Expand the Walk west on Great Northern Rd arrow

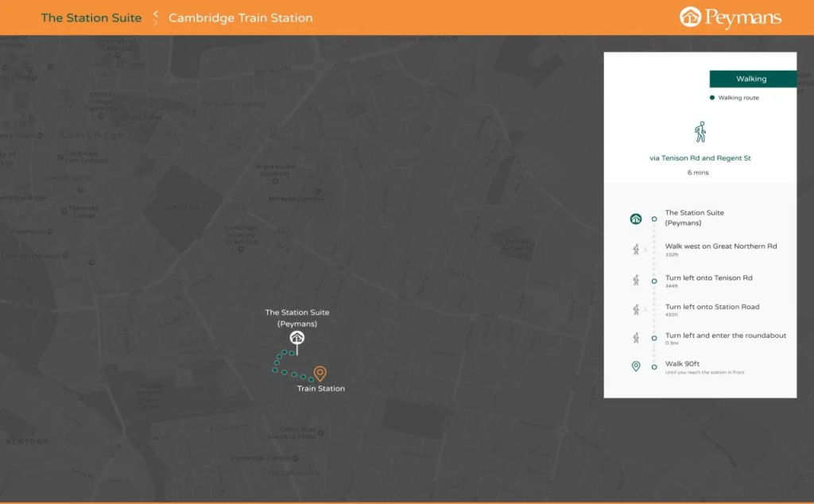coord(645,250)
